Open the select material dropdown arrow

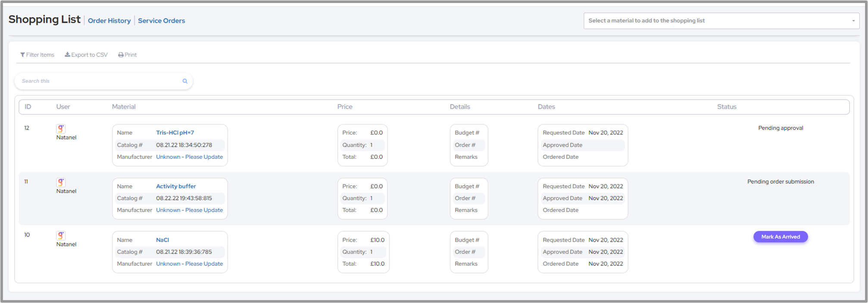click(853, 21)
